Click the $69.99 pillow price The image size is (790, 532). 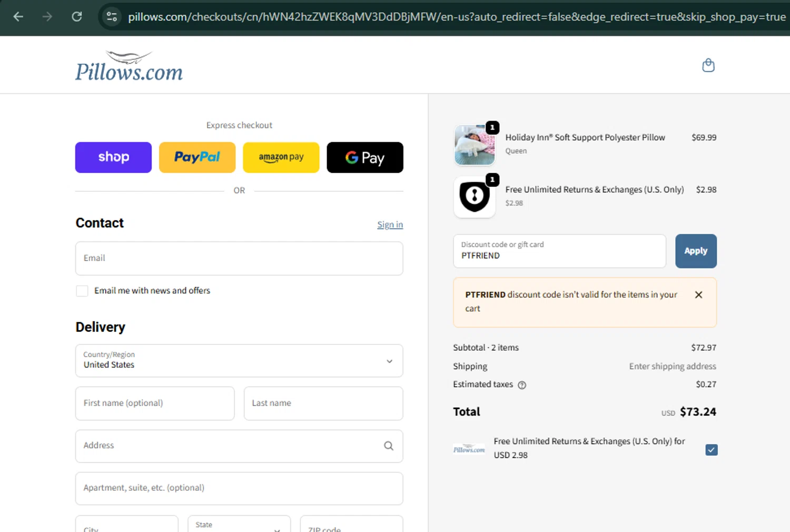pyautogui.click(x=704, y=137)
